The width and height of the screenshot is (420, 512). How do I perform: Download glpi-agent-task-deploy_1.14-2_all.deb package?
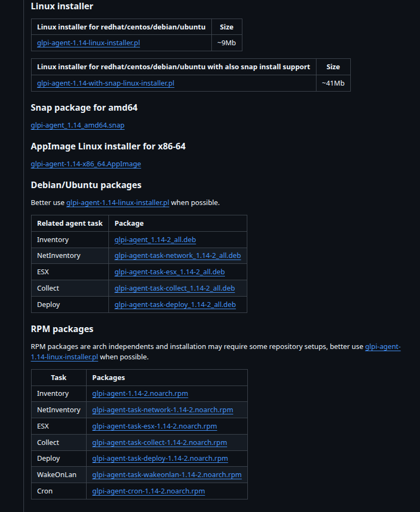[x=175, y=305]
